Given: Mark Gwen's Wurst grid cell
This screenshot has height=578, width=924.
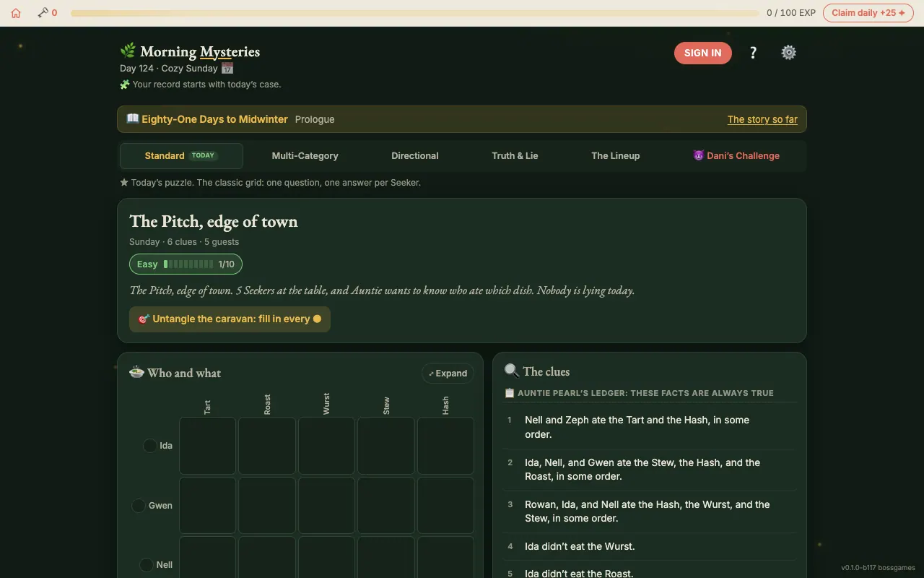Looking at the screenshot, I should (x=326, y=506).
